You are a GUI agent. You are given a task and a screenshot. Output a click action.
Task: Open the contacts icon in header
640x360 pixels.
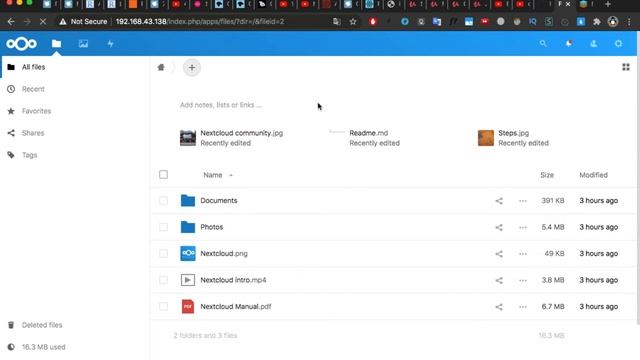point(593,43)
